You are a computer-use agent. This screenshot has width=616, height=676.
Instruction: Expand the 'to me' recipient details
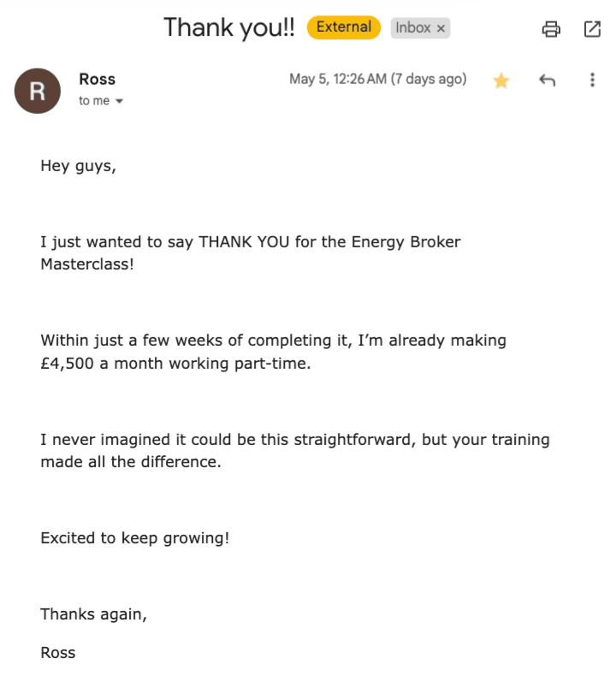tap(119, 101)
